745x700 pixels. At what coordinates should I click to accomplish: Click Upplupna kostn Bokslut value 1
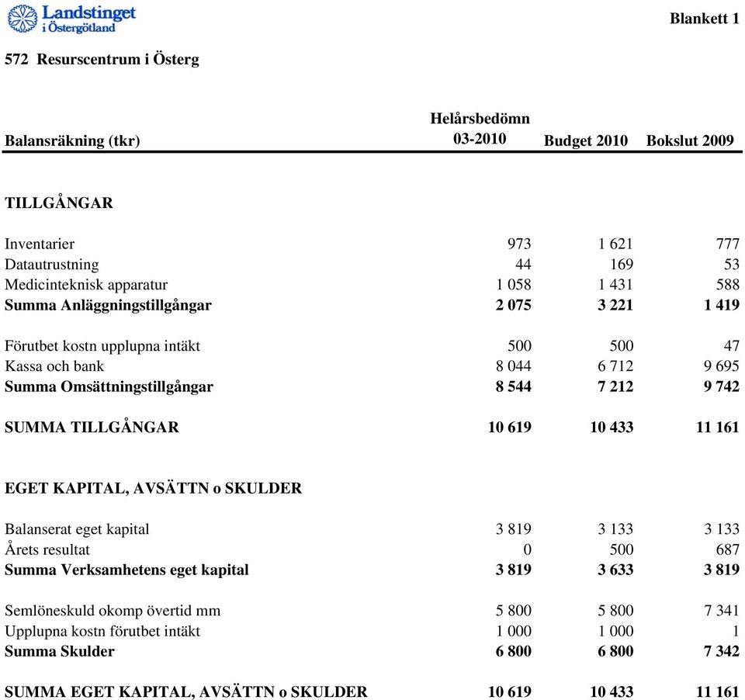pos(736,631)
